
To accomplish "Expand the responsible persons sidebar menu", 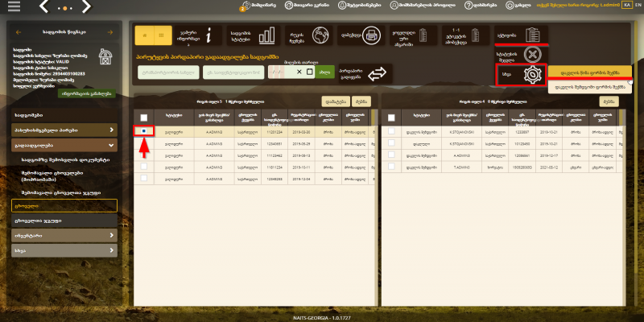I will (64, 130).
